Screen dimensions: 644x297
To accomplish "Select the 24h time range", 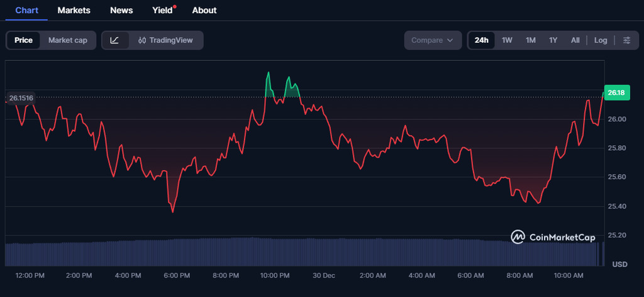I will 482,40.
